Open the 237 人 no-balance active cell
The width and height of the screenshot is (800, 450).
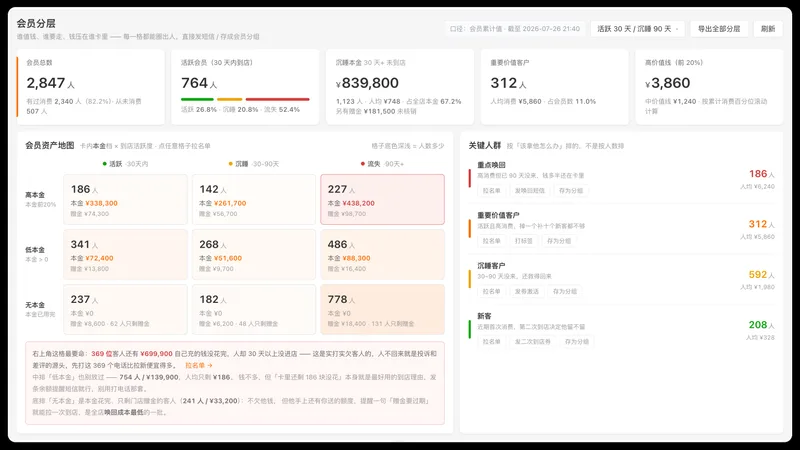[126, 310]
